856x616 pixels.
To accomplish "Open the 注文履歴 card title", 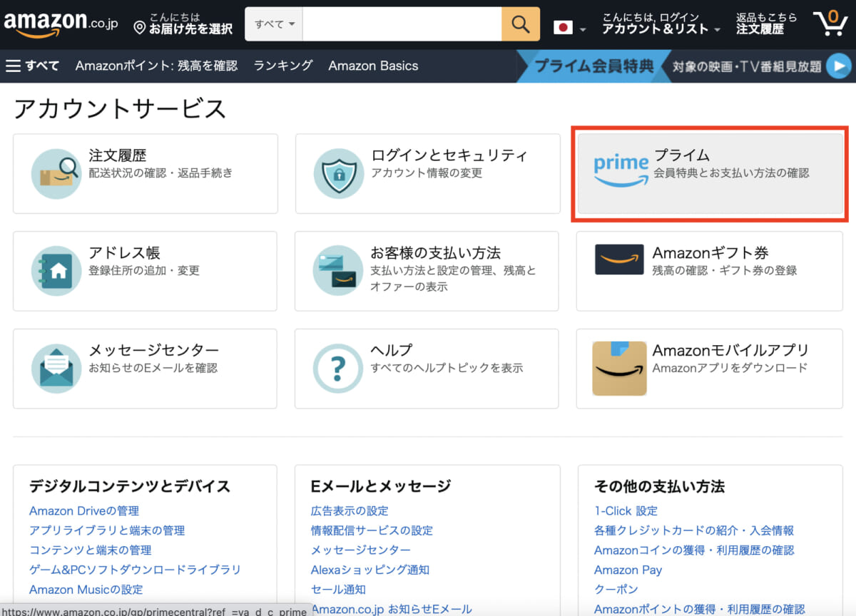I will pyautogui.click(x=118, y=155).
